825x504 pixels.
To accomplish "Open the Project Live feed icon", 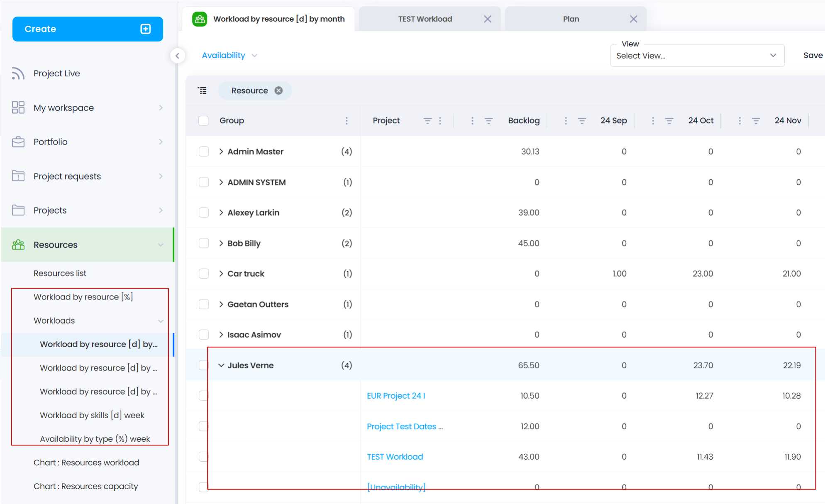I will 18,73.
